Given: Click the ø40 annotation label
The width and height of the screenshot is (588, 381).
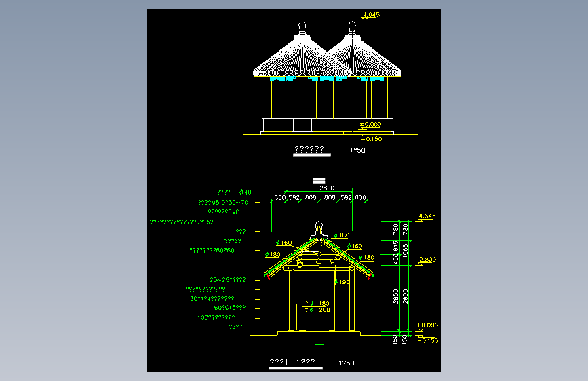Looking at the screenshot, I should (246, 193).
